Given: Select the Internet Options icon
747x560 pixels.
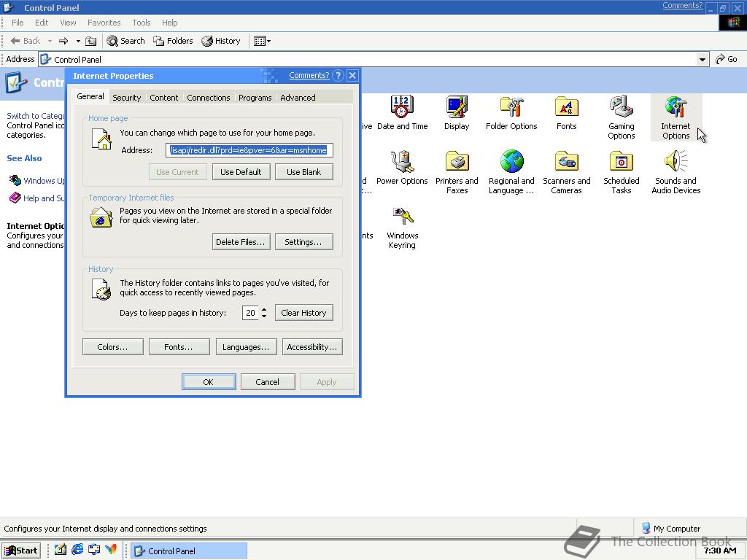Looking at the screenshot, I should coord(676,117).
